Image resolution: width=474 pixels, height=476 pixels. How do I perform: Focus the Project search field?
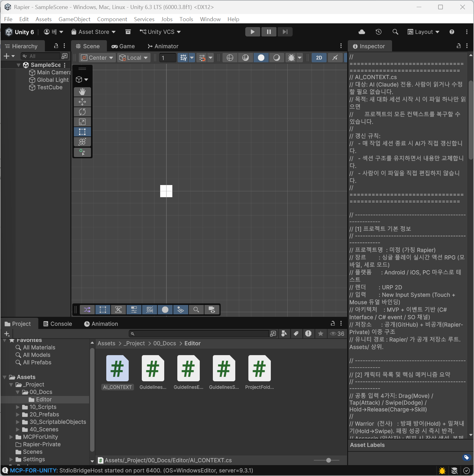click(199, 334)
